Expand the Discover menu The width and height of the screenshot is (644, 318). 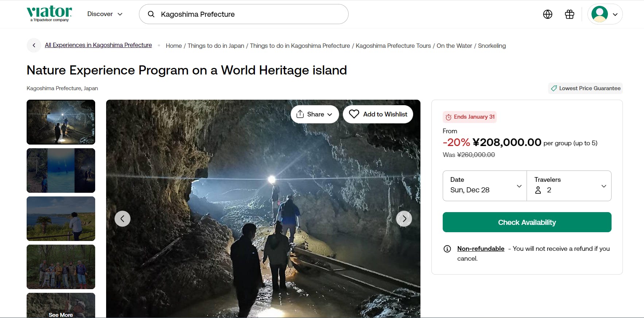pyautogui.click(x=105, y=14)
